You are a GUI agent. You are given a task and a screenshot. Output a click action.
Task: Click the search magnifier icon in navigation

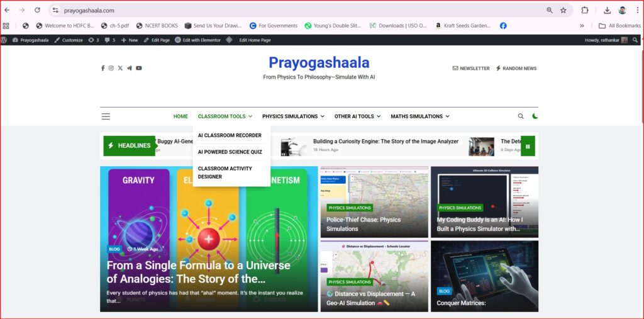pyautogui.click(x=521, y=116)
